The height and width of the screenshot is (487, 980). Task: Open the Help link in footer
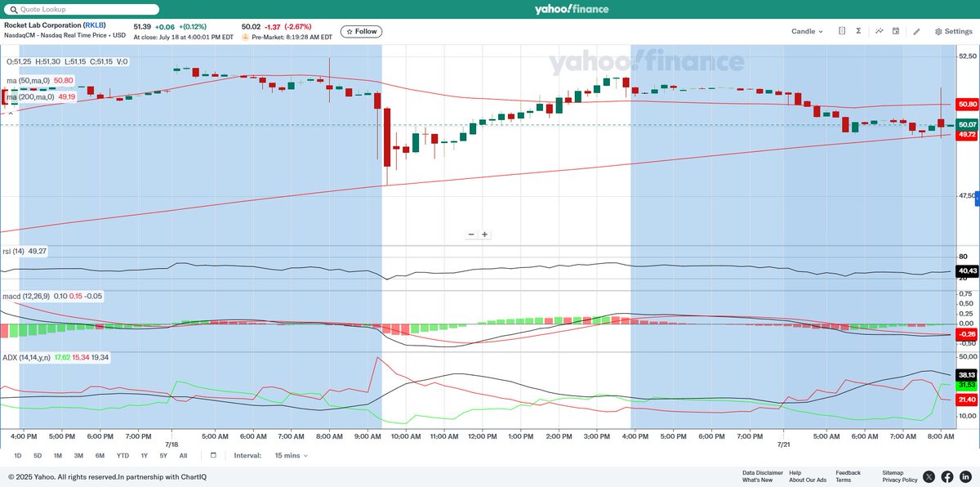[795, 472]
